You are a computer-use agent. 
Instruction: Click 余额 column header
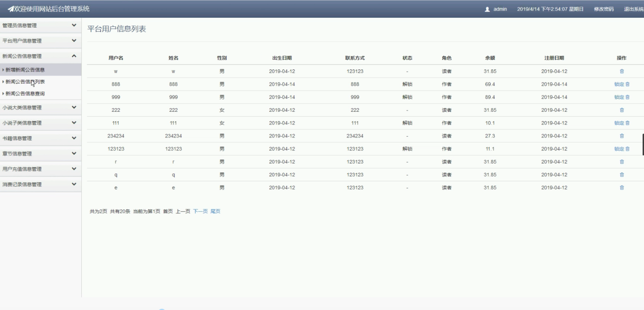(490, 58)
